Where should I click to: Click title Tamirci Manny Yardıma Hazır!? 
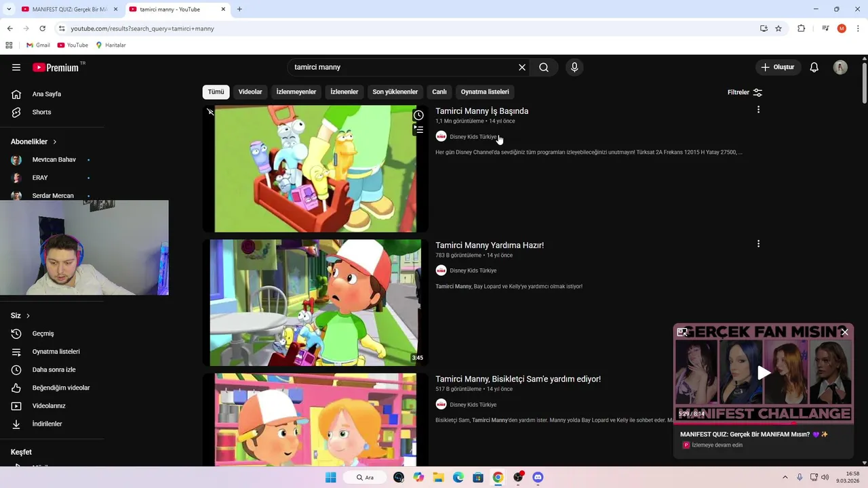tap(490, 245)
